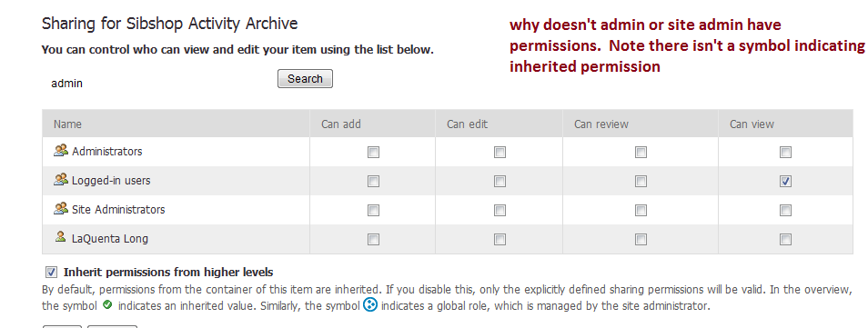Click the Administrators group icon
Screen dimensions: 868x328
coord(61,151)
